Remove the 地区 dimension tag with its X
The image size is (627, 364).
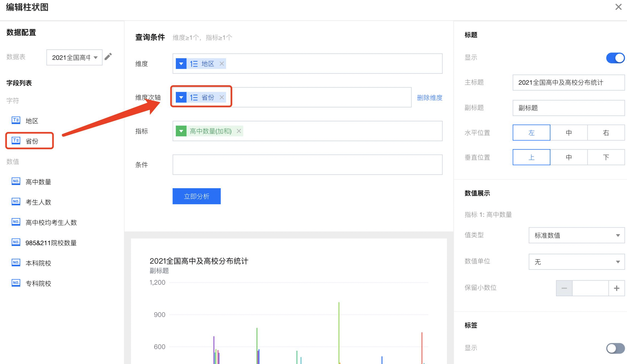(x=222, y=64)
